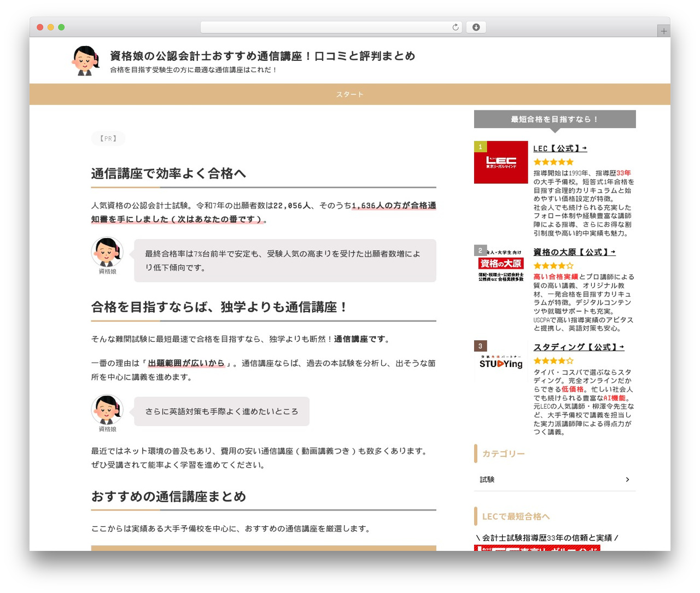Click the 資格の大原 logo thumbnail
Viewport: 700px width, 593px height.
(501, 266)
